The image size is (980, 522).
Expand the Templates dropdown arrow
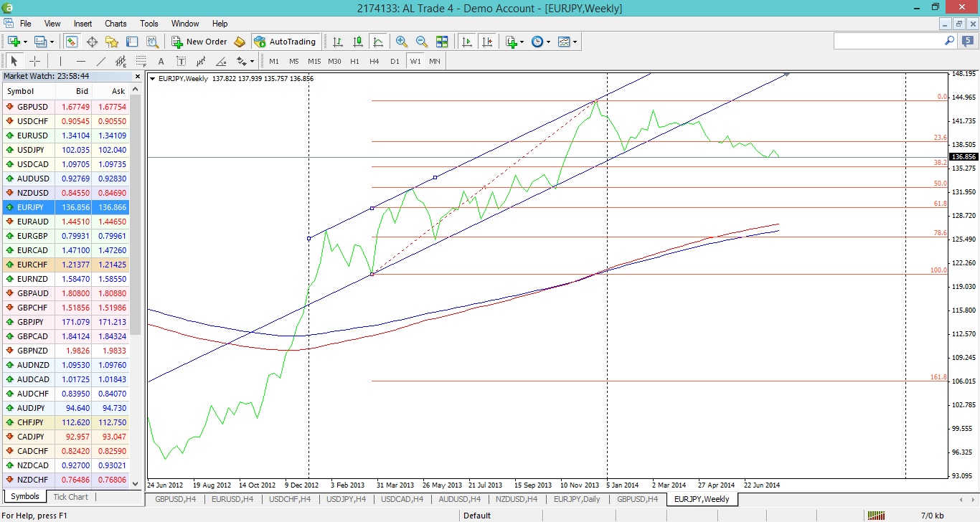click(575, 42)
